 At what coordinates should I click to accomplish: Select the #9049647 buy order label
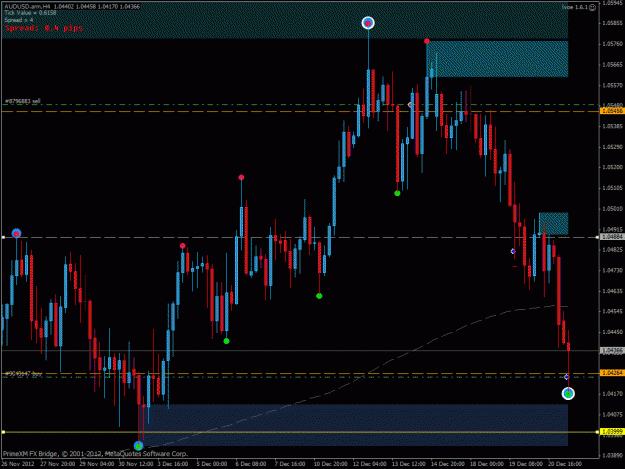click(23, 373)
